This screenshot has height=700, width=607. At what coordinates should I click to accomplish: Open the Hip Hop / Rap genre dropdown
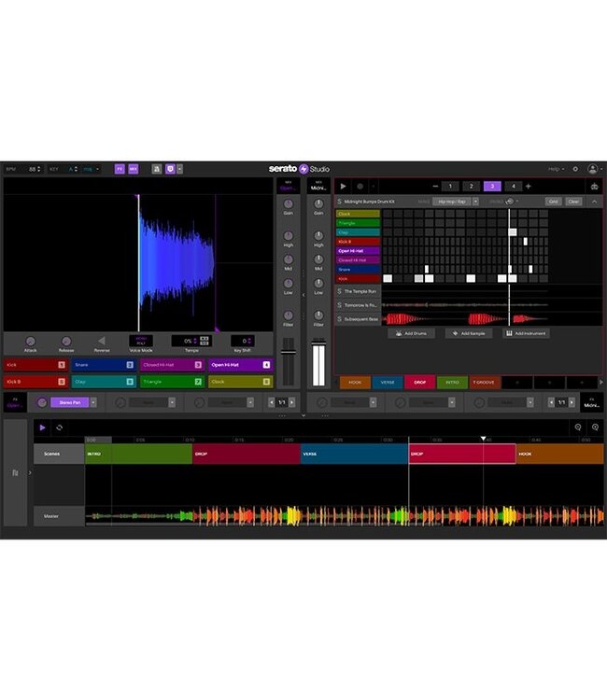(x=475, y=202)
